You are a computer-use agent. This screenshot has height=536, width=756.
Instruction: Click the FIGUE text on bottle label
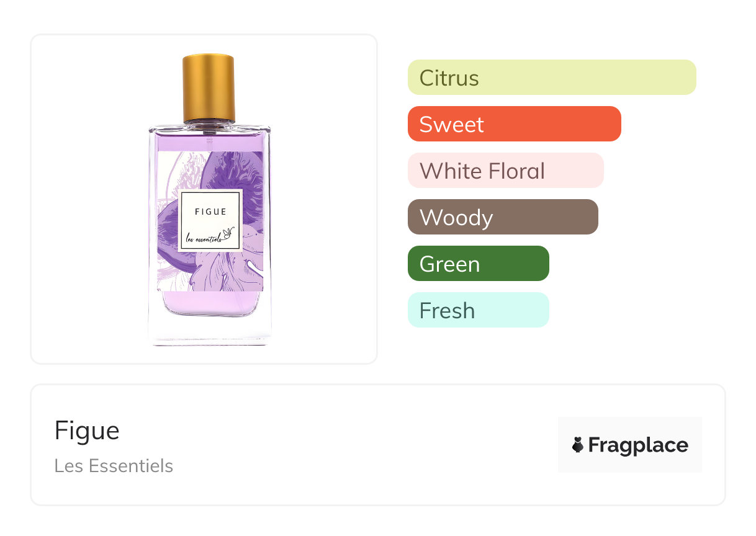coord(210,212)
